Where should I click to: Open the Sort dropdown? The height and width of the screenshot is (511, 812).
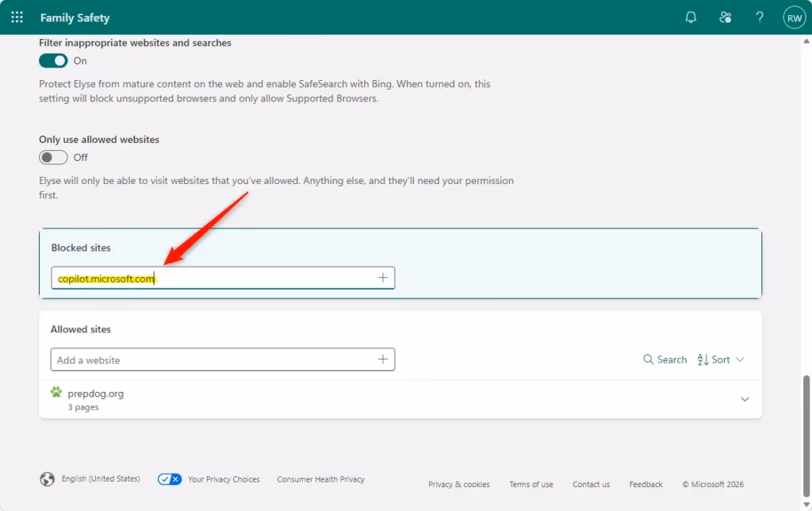[721, 359]
